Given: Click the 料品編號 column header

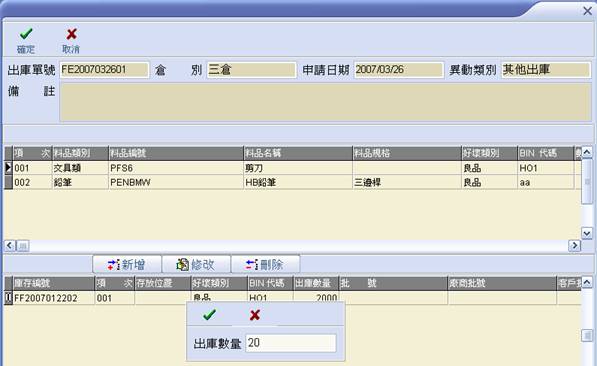Looking at the screenshot, I should pyautogui.click(x=176, y=153).
